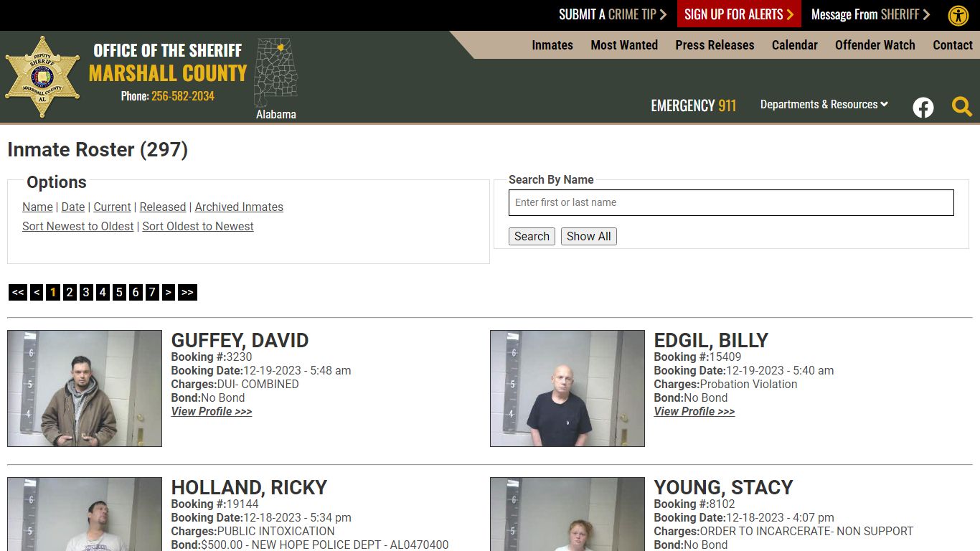Open Calendar menu item

click(795, 44)
